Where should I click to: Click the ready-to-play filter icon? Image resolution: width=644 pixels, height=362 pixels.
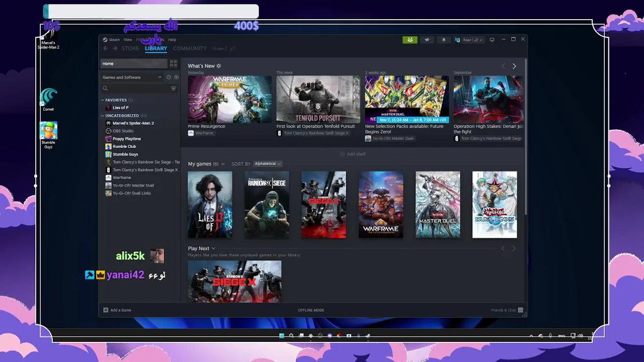(176, 77)
